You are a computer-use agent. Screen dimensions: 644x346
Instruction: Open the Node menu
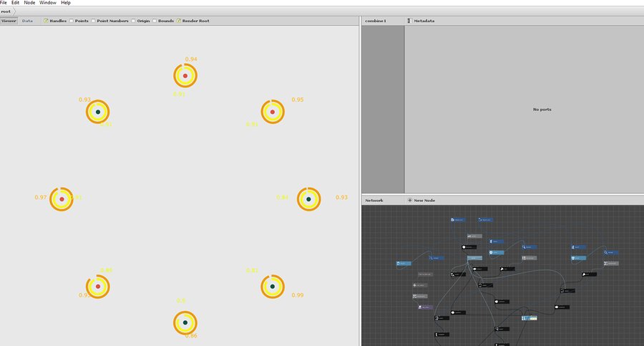(29, 2)
